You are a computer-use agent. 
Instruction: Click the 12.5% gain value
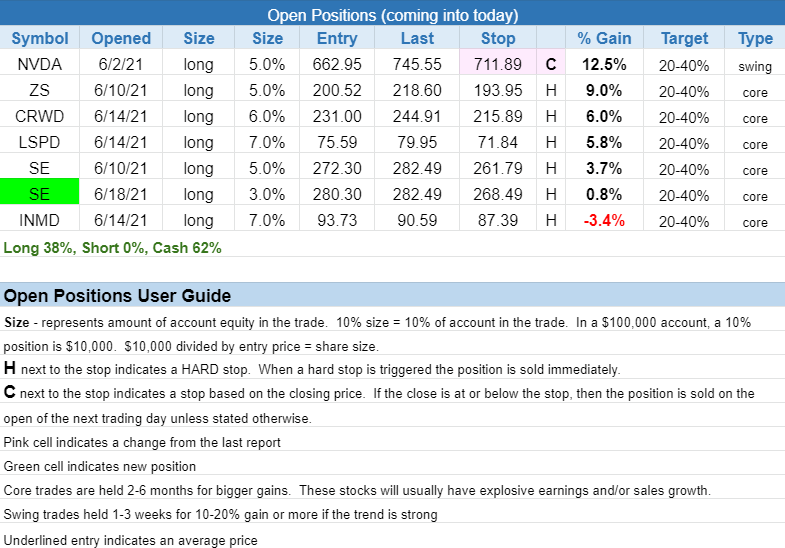604,64
